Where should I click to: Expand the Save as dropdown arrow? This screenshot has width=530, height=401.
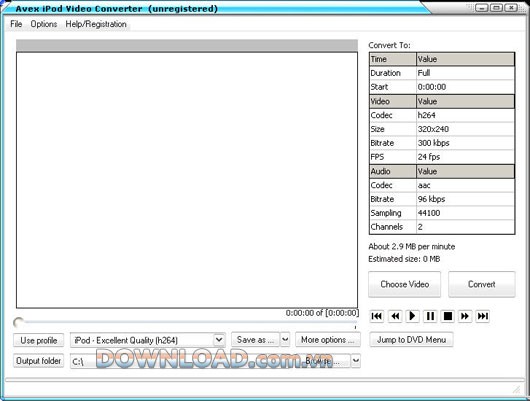coord(285,339)
